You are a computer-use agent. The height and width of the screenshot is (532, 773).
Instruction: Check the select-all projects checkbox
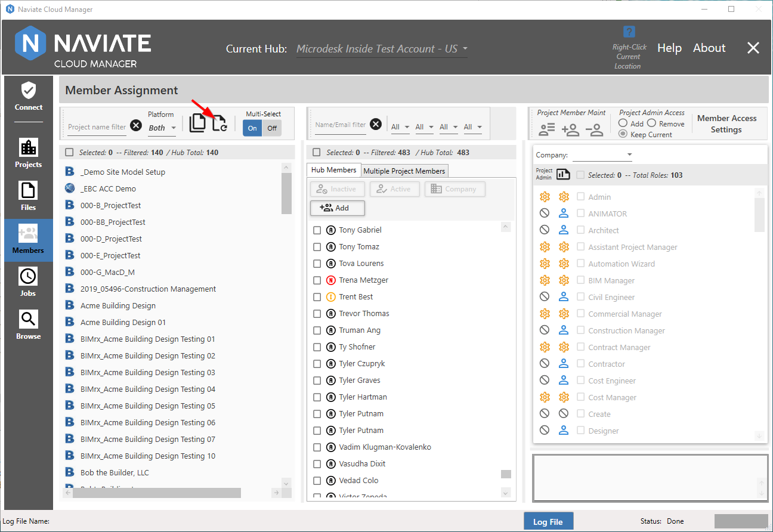(69, 152)
